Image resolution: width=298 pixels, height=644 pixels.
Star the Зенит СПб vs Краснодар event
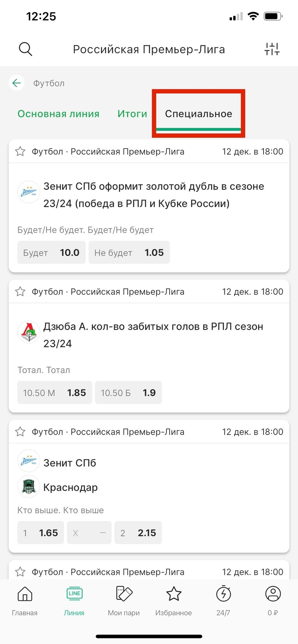[20, 432]
